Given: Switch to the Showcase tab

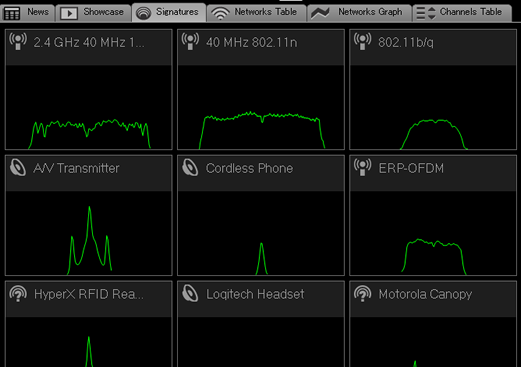Looking at the screenshot, I should 93,13.
